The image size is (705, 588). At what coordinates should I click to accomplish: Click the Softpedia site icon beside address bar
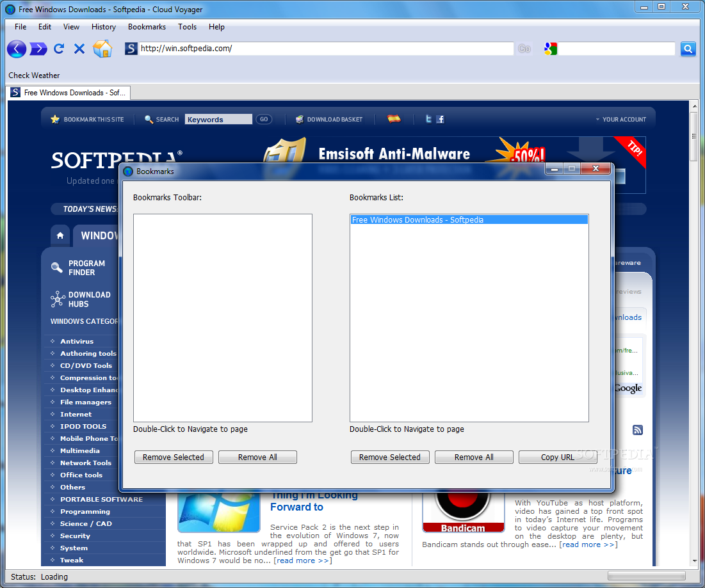[x=131, y=49]
